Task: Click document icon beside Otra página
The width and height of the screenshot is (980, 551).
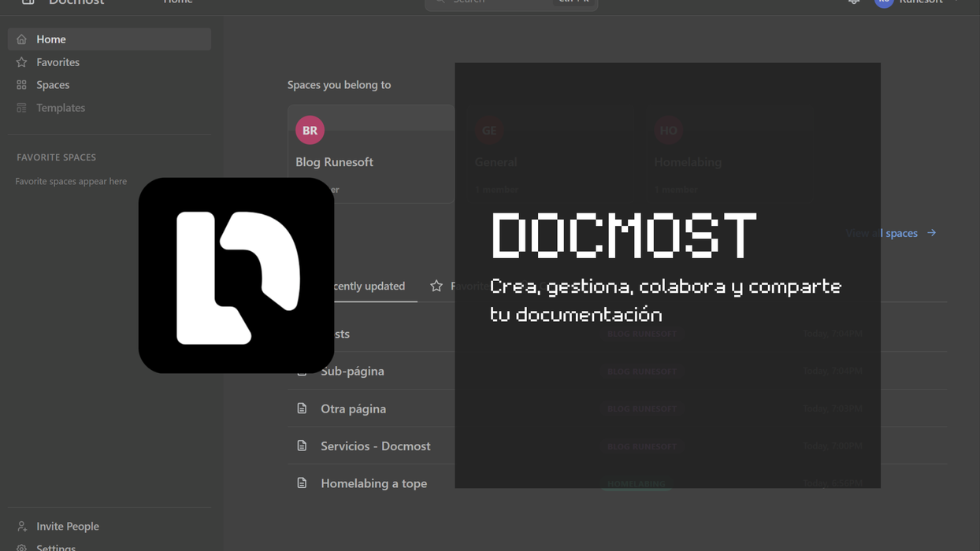Action: [302, 409]
